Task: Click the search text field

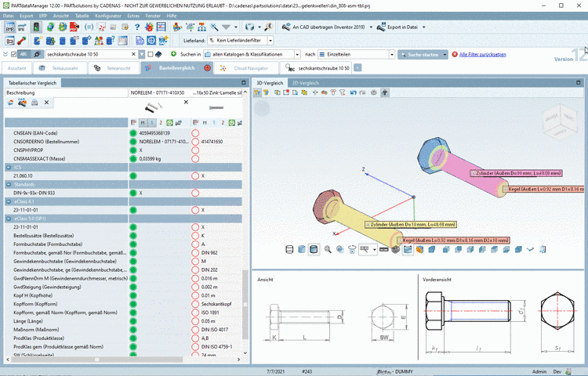Action: [x=88, y=54]
